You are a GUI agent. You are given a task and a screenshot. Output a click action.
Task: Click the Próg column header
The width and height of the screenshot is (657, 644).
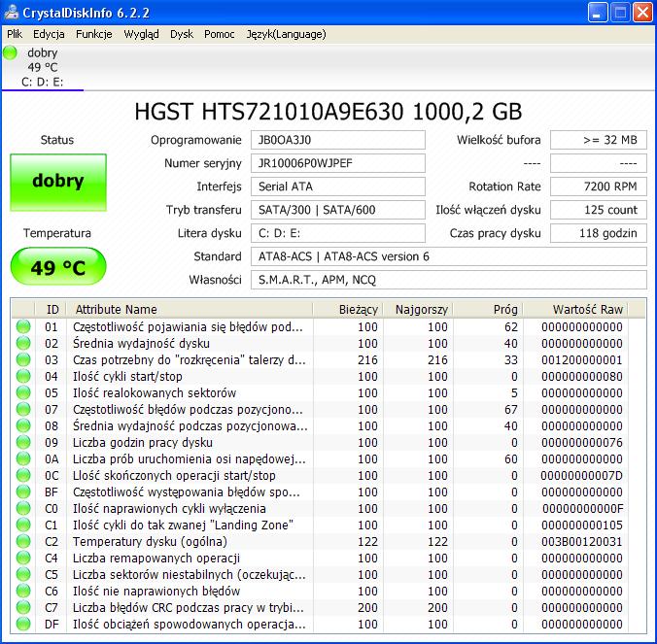tap(488, 310)
